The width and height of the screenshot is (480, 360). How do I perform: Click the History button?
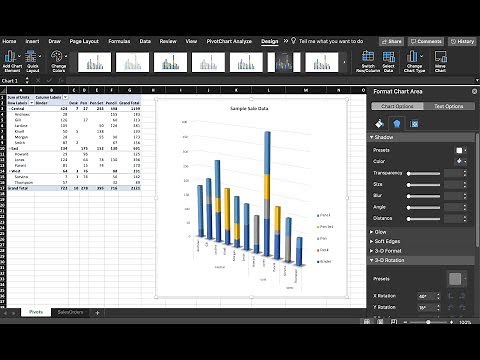462,41
